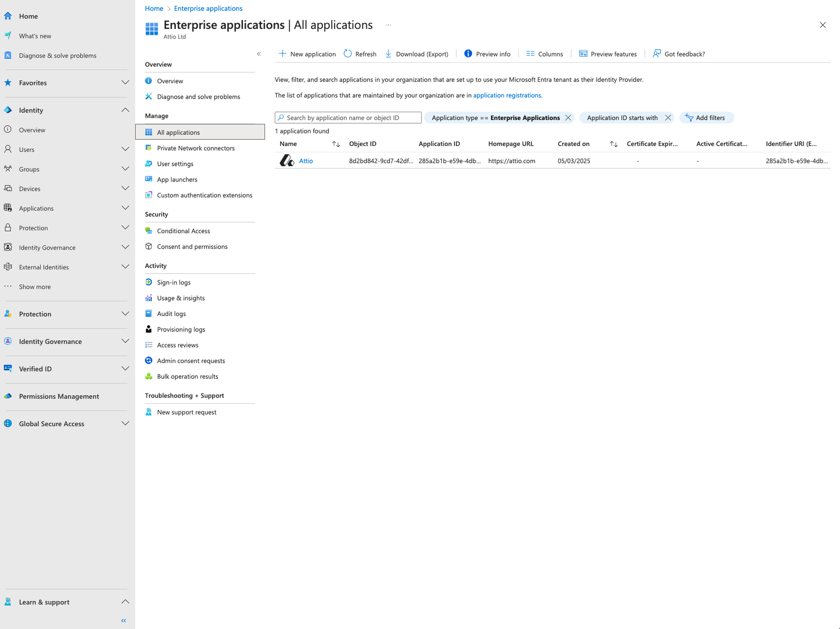840x629 pixels.
Task: Remove the Application type filter
Action: point(568,118)
